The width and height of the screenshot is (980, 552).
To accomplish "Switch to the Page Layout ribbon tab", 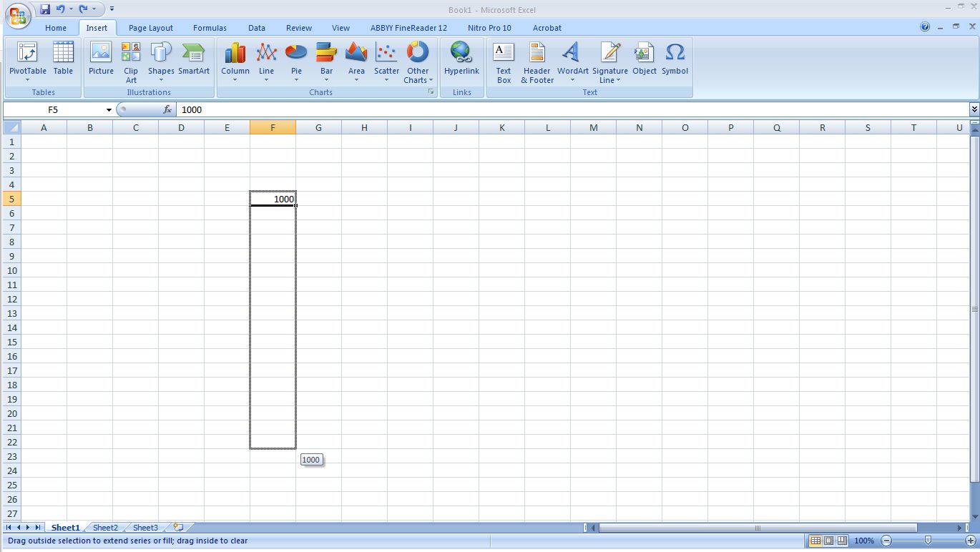I will point(150,28).
